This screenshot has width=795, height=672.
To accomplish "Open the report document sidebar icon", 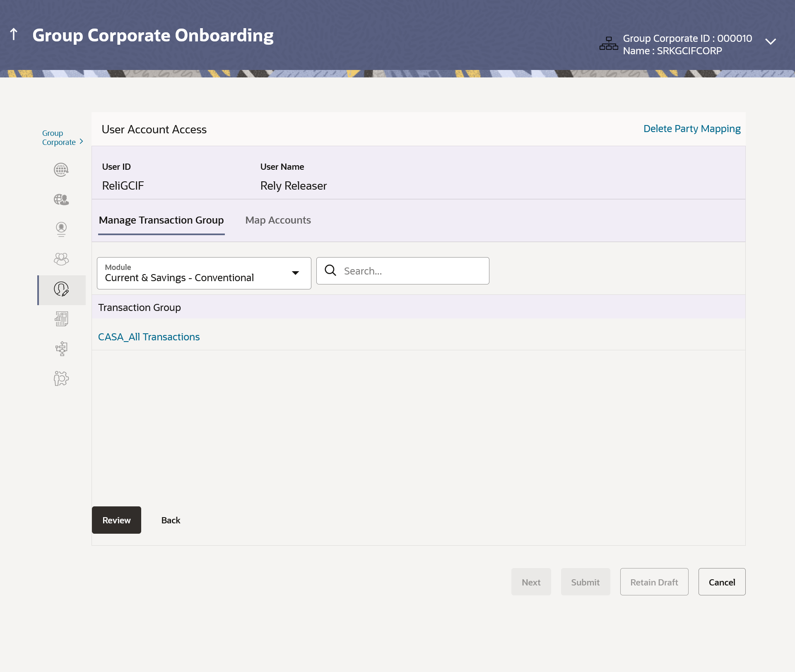I will click(61, 319).
